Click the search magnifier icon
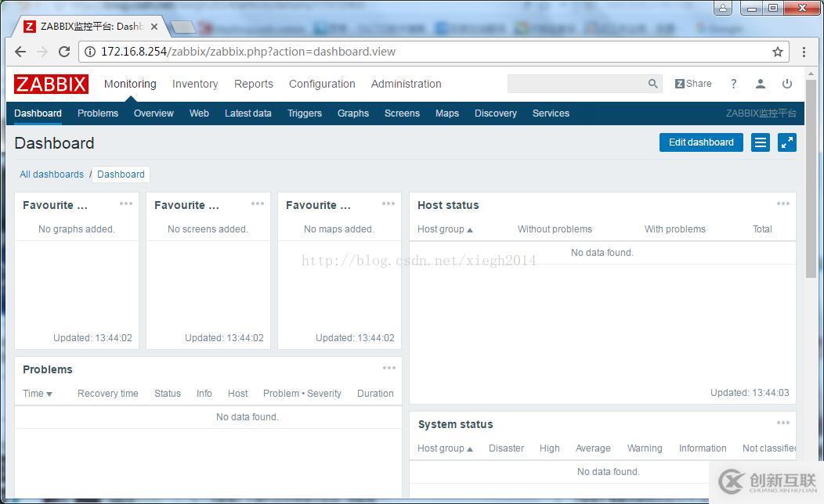 [x=652, y=83]
